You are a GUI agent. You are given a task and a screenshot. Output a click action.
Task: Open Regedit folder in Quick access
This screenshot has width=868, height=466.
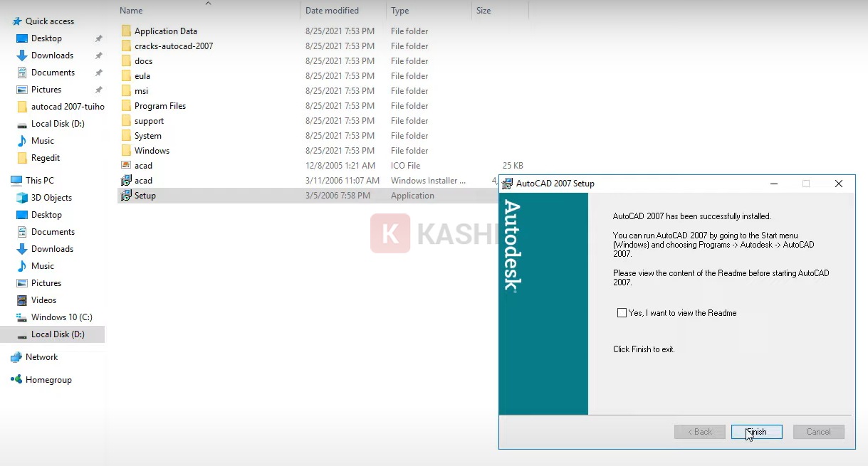[x=46, y=158]
